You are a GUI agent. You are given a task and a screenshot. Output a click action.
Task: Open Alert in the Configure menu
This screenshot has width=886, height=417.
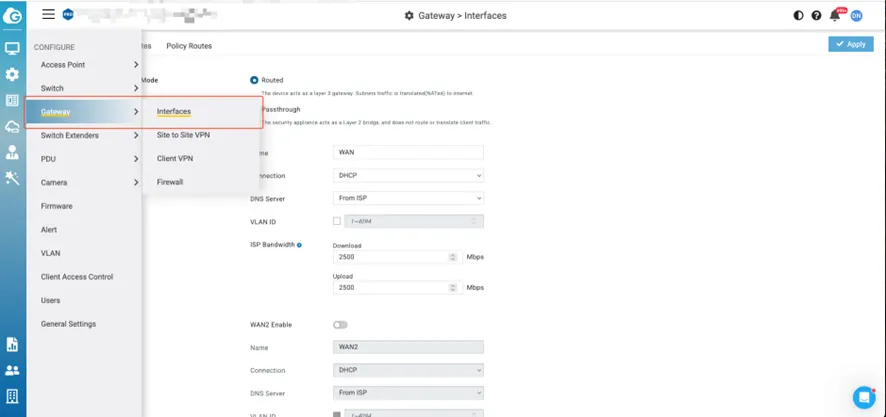click(49, 230)
